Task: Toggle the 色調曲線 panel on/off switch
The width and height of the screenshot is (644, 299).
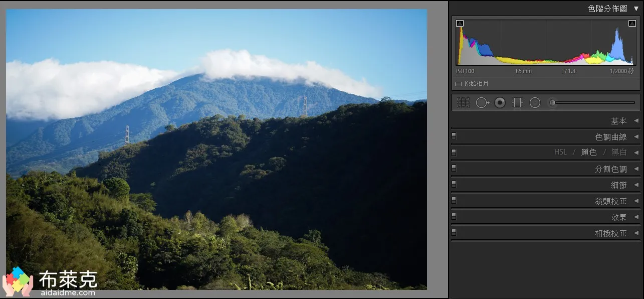Action: click(x=454, y=136)
